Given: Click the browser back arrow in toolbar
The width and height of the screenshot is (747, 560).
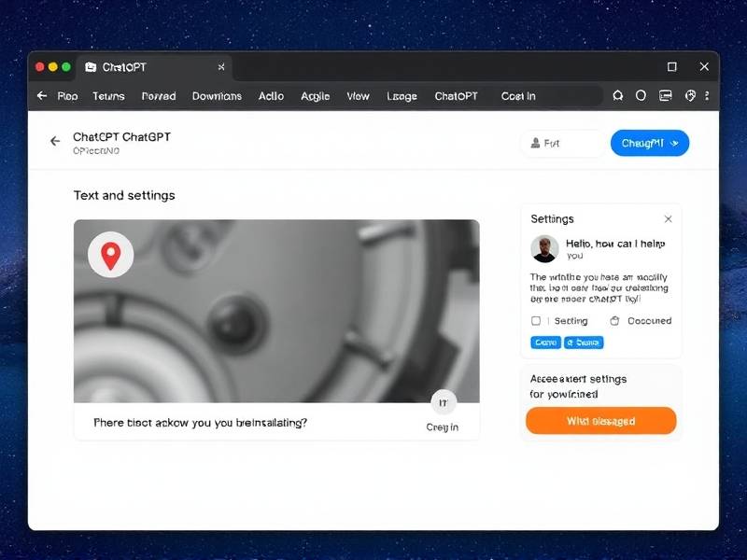Looking at the screenshot, I should coord(42,96).
